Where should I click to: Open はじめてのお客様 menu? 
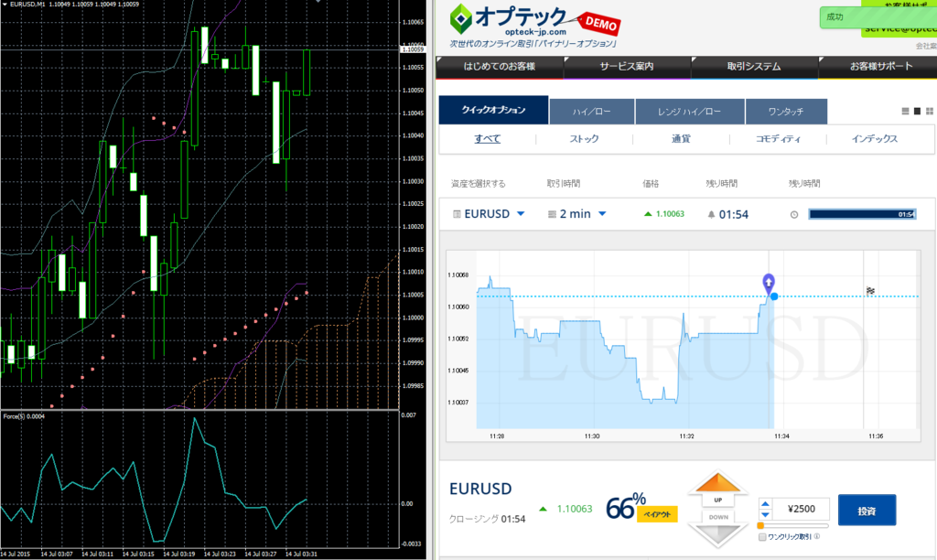tap(500, 66)
